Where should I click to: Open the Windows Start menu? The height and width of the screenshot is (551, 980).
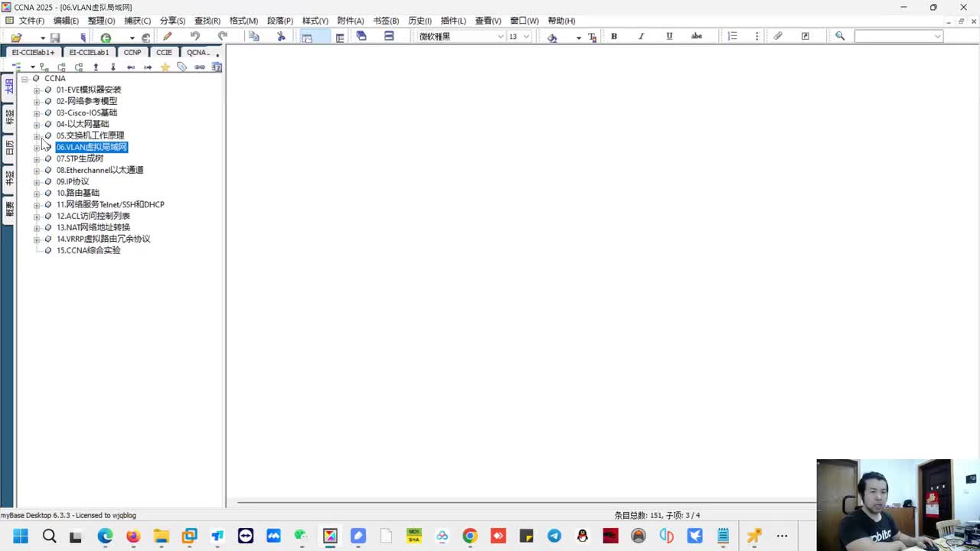21,536
